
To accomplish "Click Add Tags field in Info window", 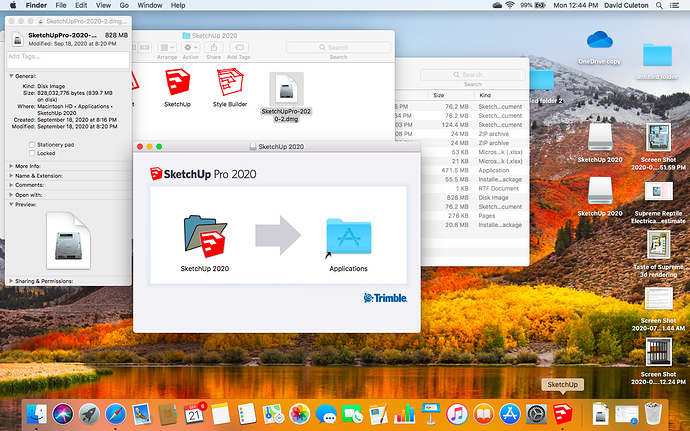I will pos(68,60).
